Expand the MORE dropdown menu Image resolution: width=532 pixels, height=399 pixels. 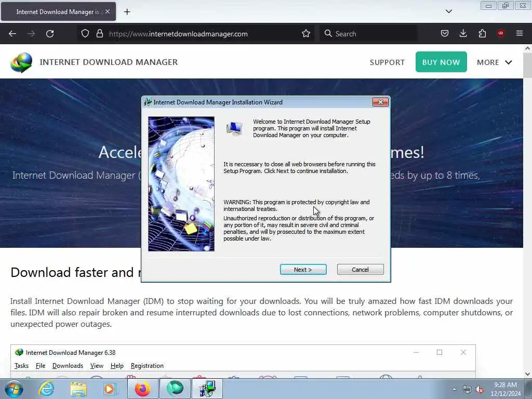tap(495, 62)
